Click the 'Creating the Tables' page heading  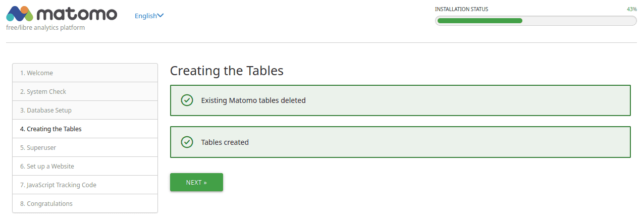[227, 71]
